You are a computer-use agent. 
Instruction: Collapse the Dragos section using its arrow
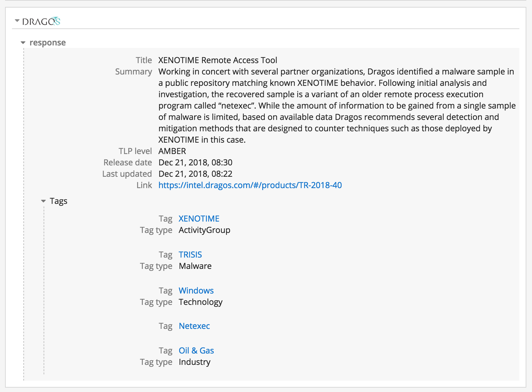coord(17,21)
